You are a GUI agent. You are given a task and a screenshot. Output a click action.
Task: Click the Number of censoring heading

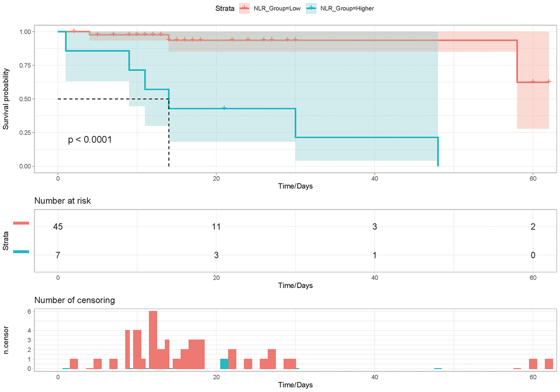coord(75,300)
